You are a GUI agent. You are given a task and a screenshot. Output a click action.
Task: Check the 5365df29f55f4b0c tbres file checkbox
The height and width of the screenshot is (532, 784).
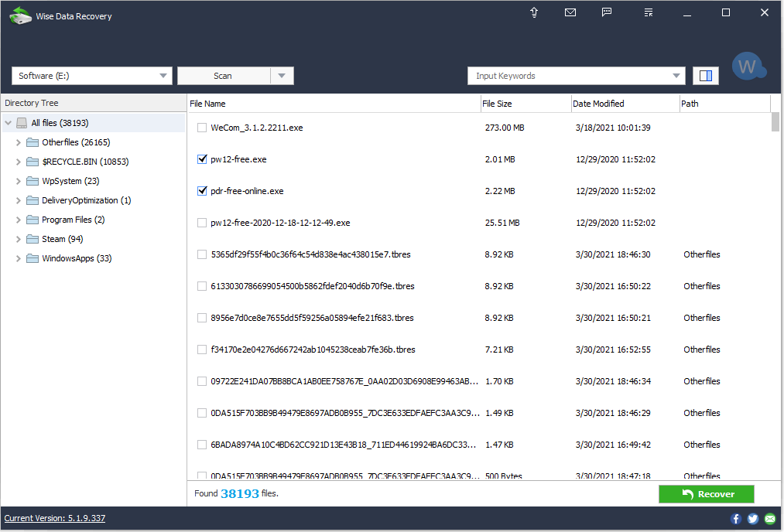pyautogui.click(x=202, y=254)
